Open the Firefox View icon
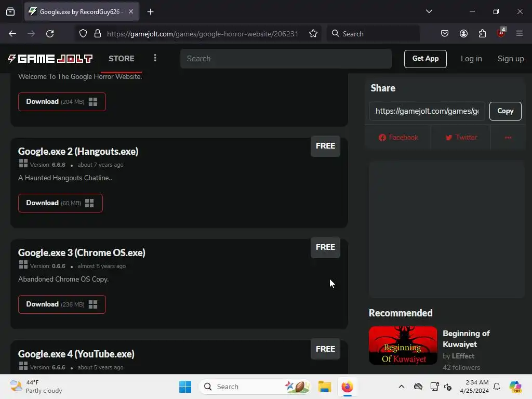Screen dimensions: 532x399 coord(10,12)
